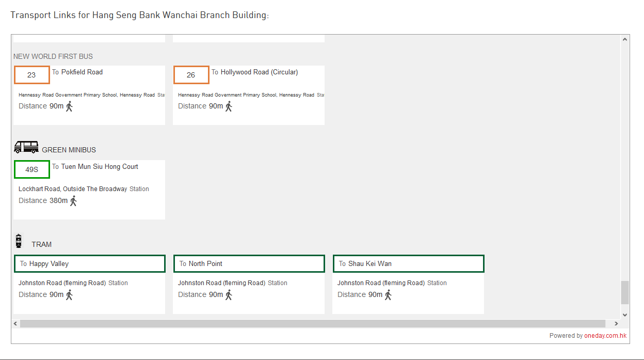Click destination text Pokfield Road
The image size is (644, 360).
click(x=82, y=72)
